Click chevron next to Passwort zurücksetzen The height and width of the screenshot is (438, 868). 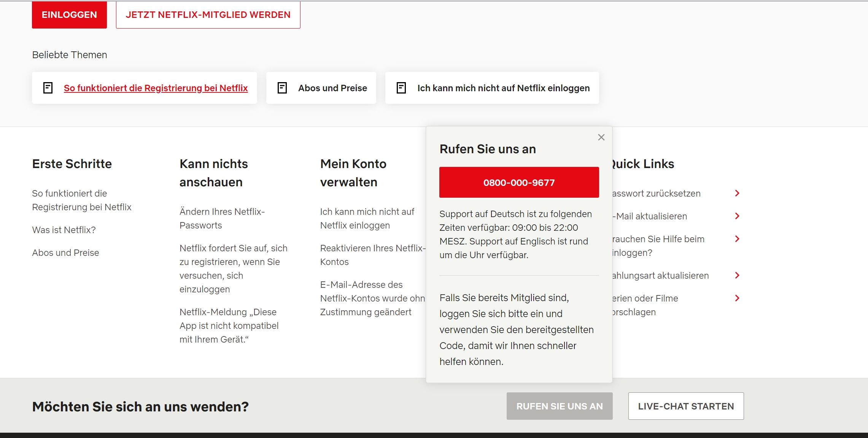pos(737,193)
